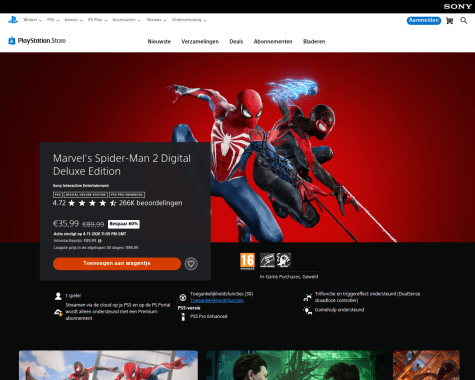Click Toevoegen aan wagentje button

click(117, 264)
